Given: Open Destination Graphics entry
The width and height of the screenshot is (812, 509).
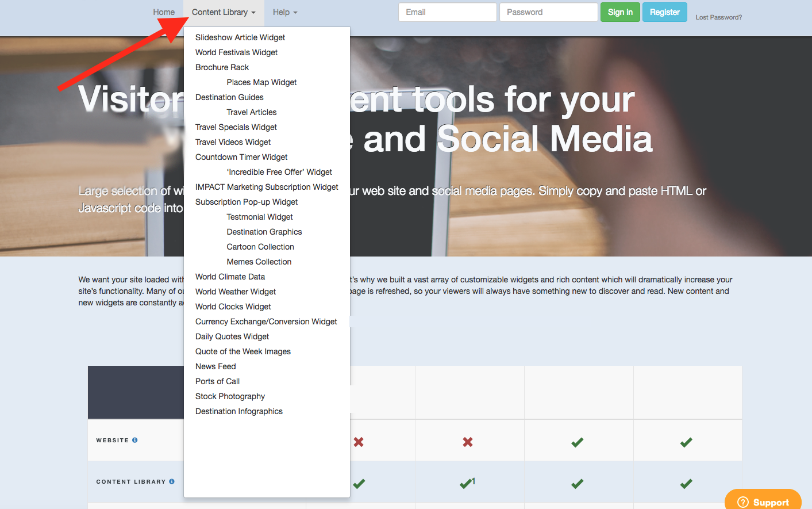Looking at the screenshot, I should click(264, 232).
